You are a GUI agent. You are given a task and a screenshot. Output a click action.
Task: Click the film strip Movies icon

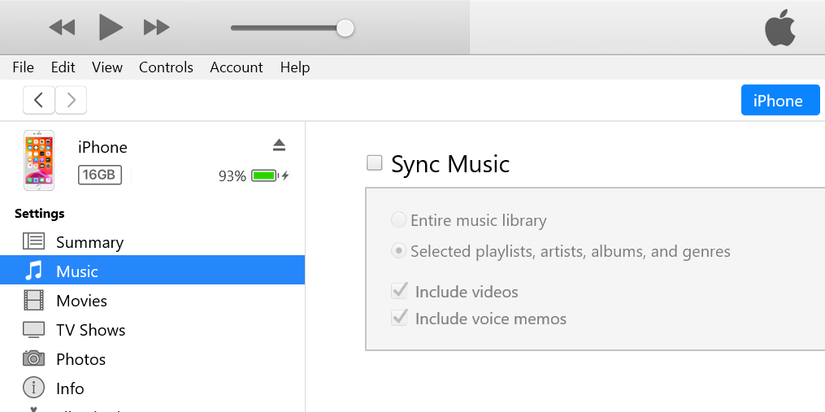point(34,300)
